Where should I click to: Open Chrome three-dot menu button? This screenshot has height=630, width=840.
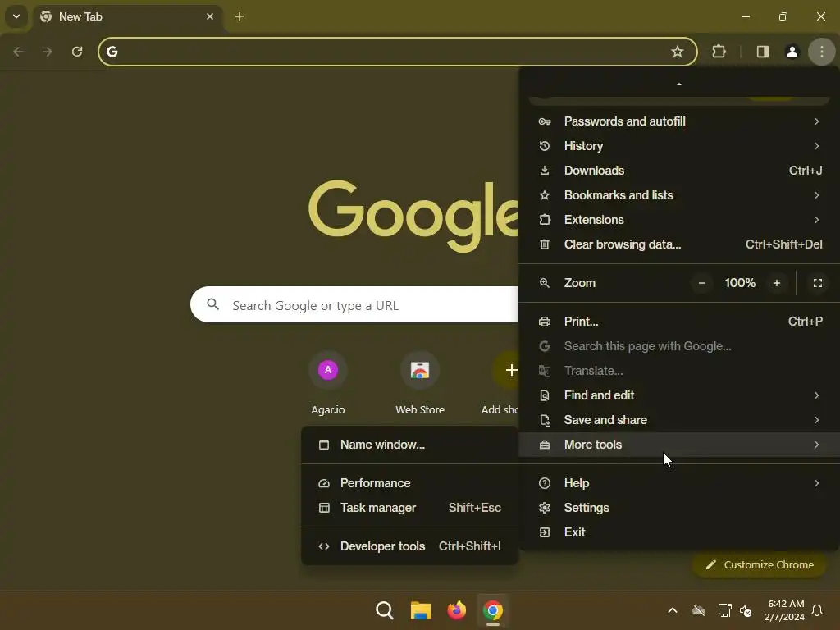pyautogui.click(x=821, y=52)
